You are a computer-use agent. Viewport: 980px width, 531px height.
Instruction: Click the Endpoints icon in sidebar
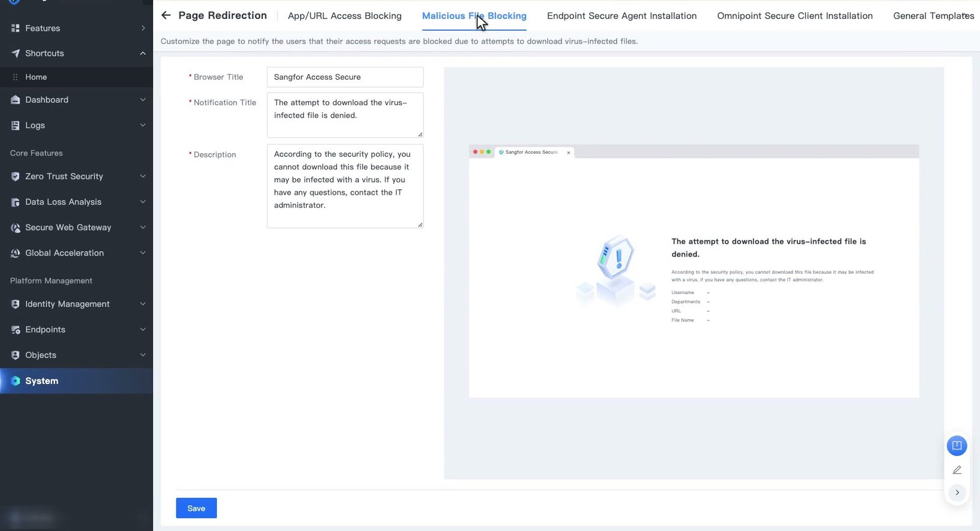pos(15,330)
